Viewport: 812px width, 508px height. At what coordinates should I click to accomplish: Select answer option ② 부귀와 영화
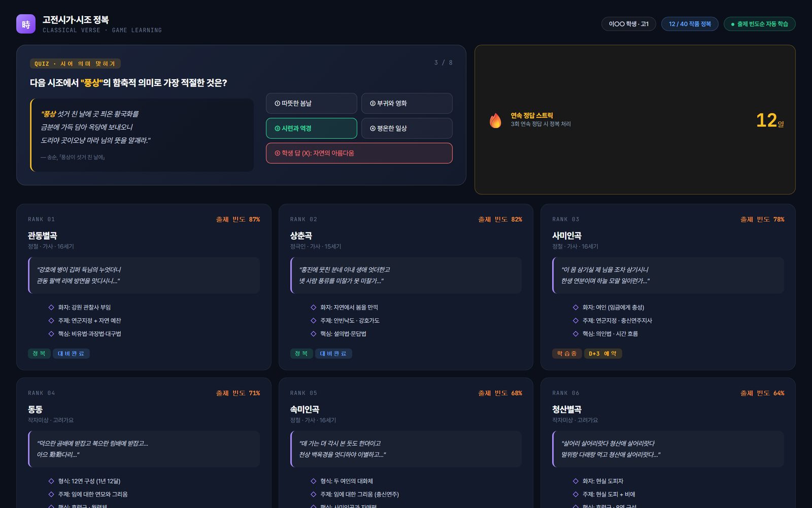coord(407,103)
